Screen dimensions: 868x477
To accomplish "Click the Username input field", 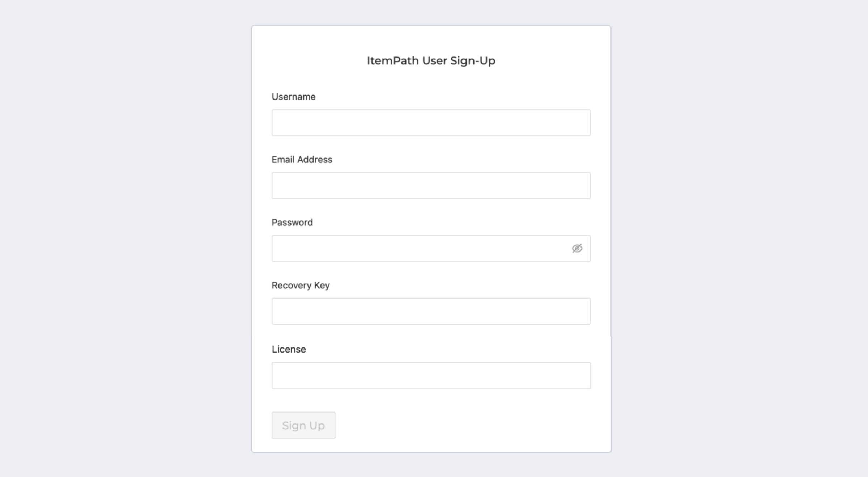I will (x=431, y=122).
